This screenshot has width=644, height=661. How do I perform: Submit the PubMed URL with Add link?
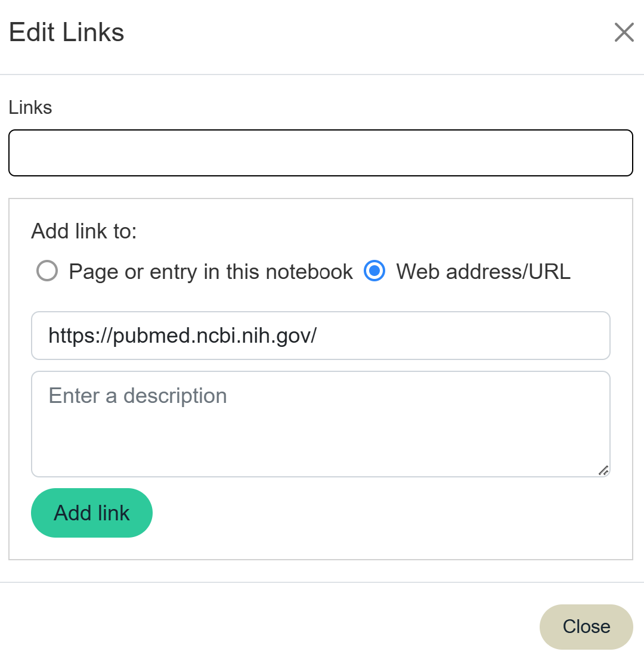[x=92, y=513]
